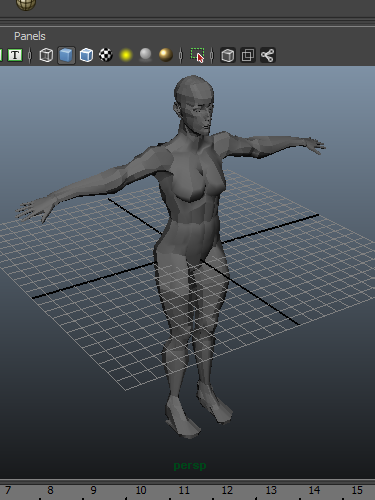The image size is (375, 500).
Task: Go to frame 15 on timeline
Action: 357,490
